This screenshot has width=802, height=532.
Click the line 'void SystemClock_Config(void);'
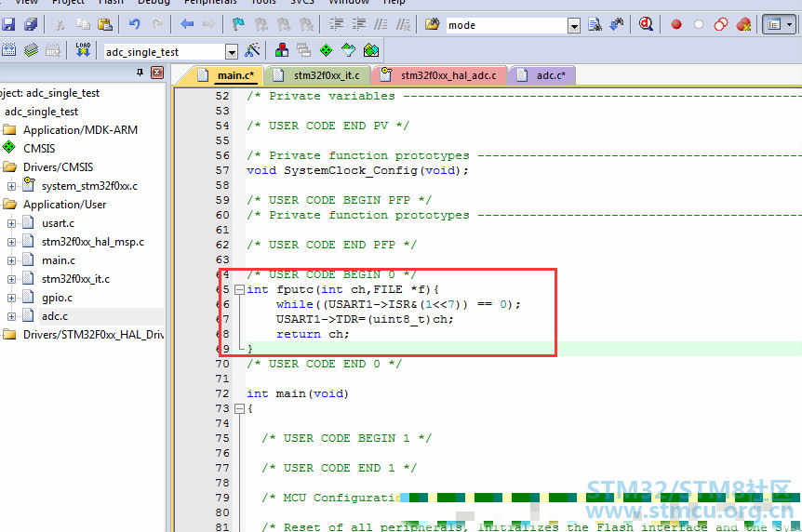357,170
